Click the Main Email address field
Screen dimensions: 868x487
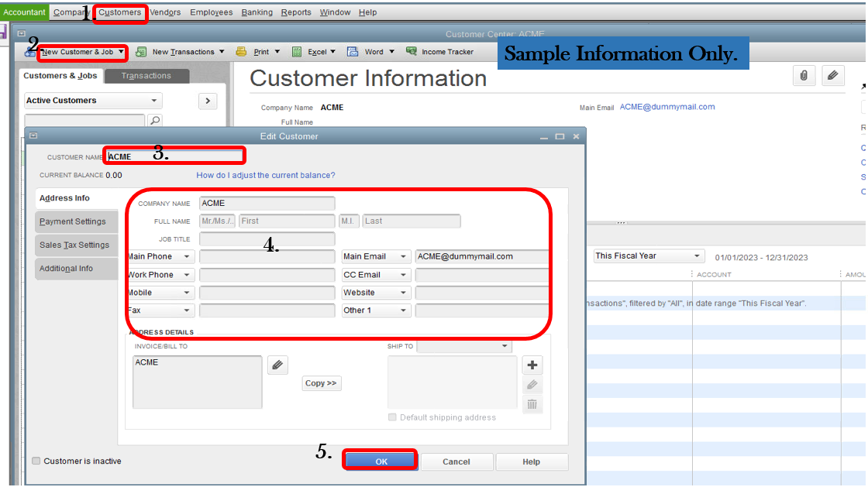pos(481,256)
